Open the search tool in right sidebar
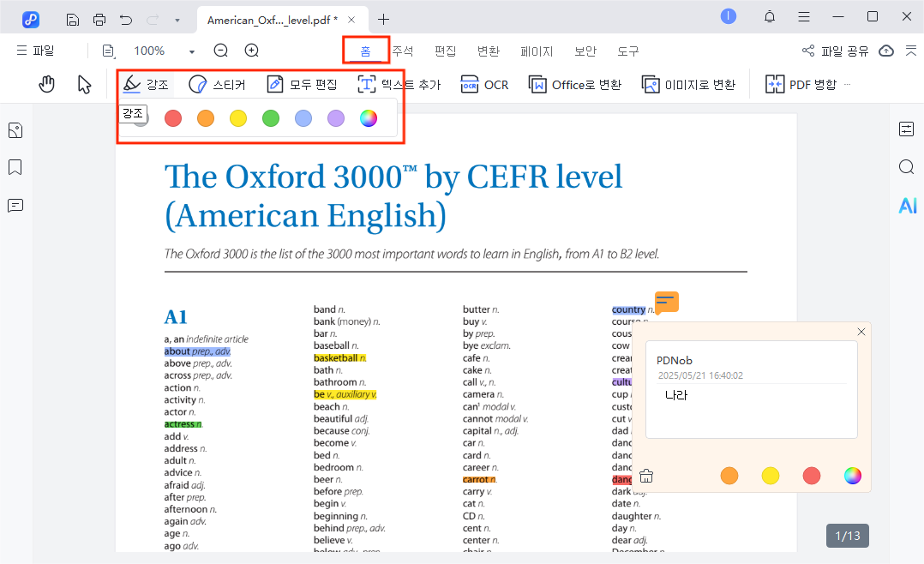 click(907, 167)
